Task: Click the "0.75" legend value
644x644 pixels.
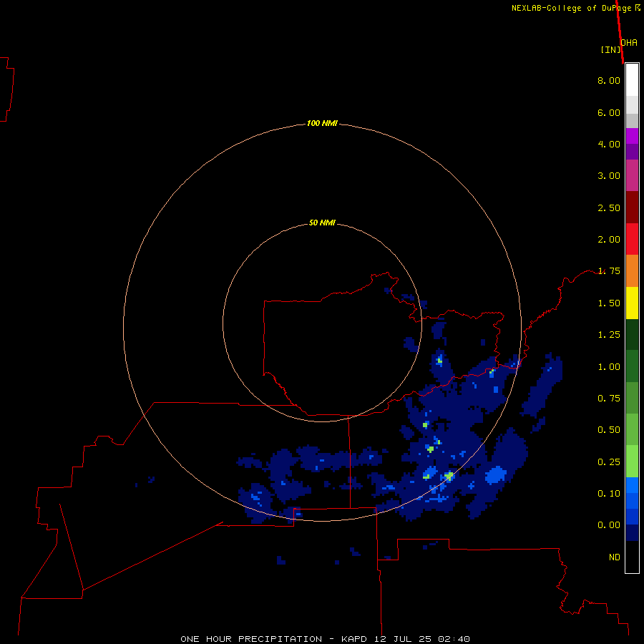Action: [x=609, y=399]
